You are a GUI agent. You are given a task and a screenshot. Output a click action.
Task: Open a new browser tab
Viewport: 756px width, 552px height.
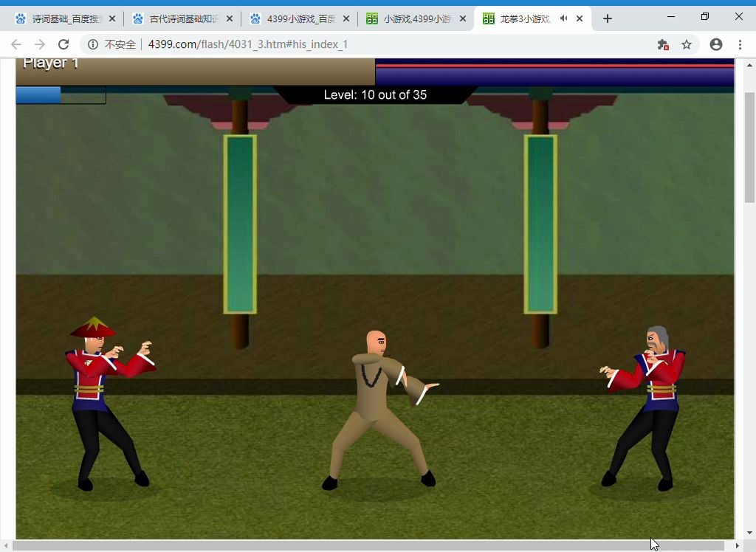point(608,18)
